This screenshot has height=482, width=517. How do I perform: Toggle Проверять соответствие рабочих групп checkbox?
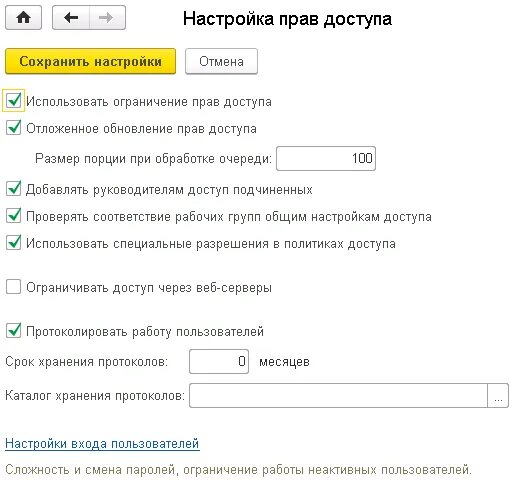[x=13, y=216]
